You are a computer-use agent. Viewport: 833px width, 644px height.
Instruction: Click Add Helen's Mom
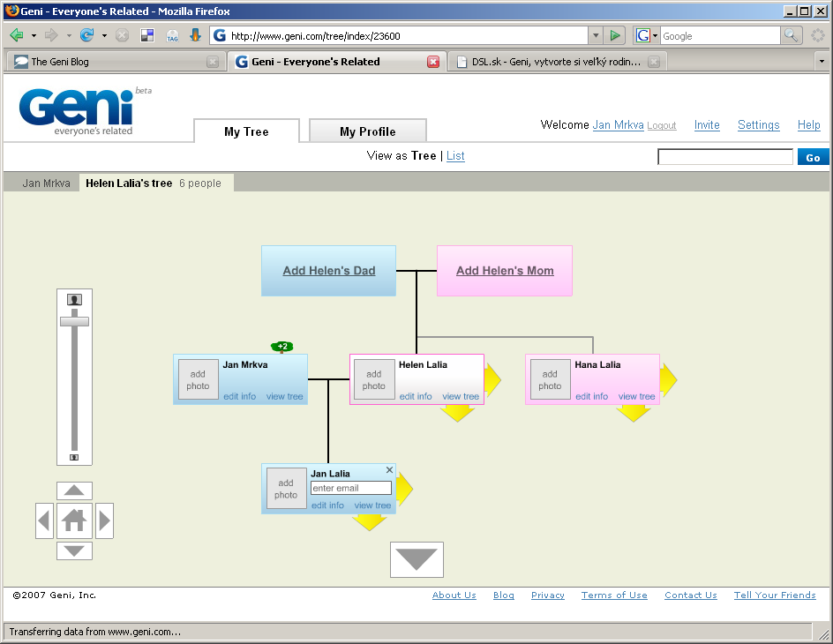pyautogui.click(x=505, y=271)
